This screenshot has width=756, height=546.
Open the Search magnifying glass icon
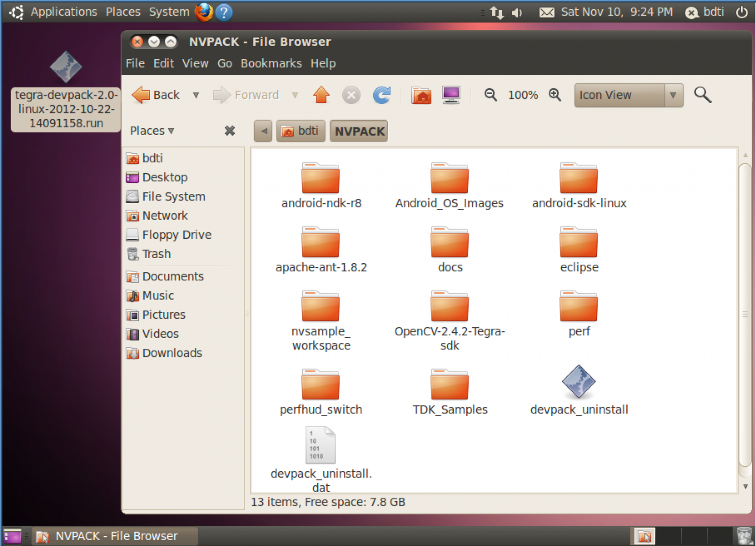[x=702, y=95]
